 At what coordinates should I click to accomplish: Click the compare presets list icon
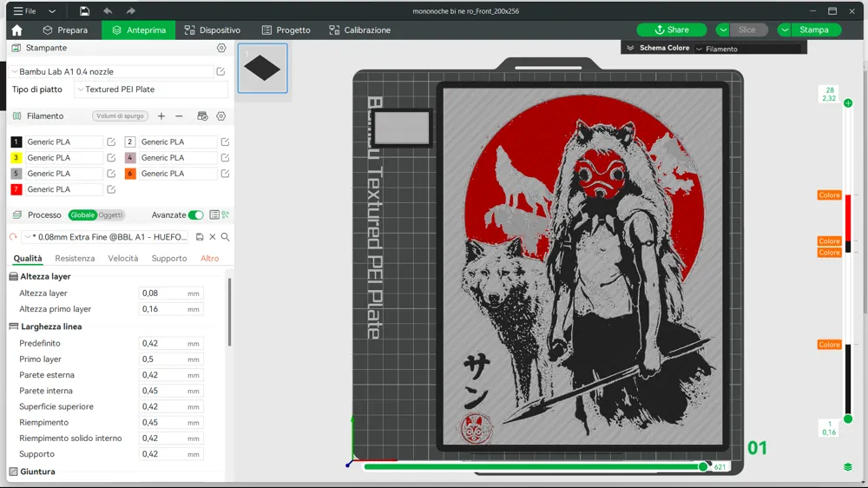[x=214, y=215]
